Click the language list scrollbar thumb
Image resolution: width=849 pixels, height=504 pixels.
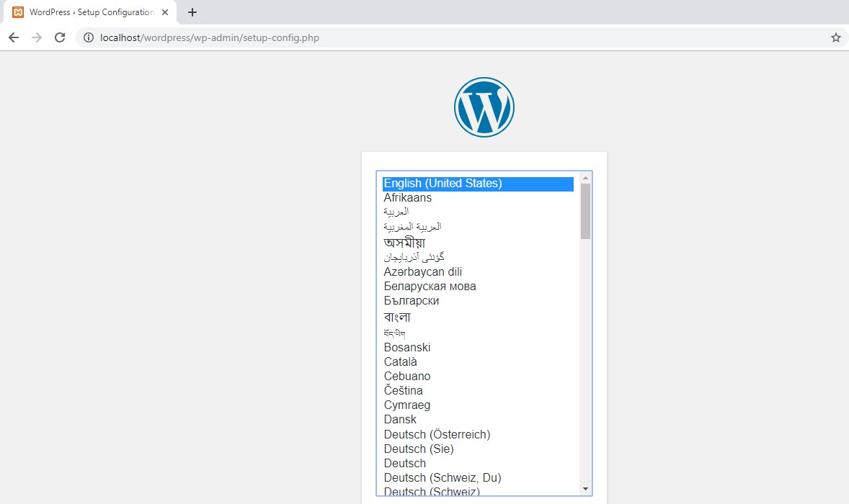585,211
